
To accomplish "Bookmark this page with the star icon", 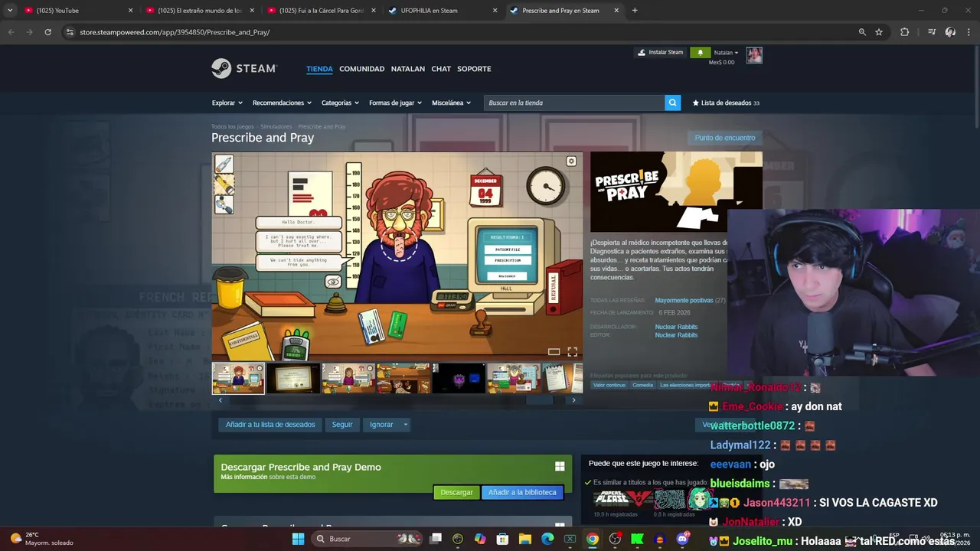I will click(879, 32).
